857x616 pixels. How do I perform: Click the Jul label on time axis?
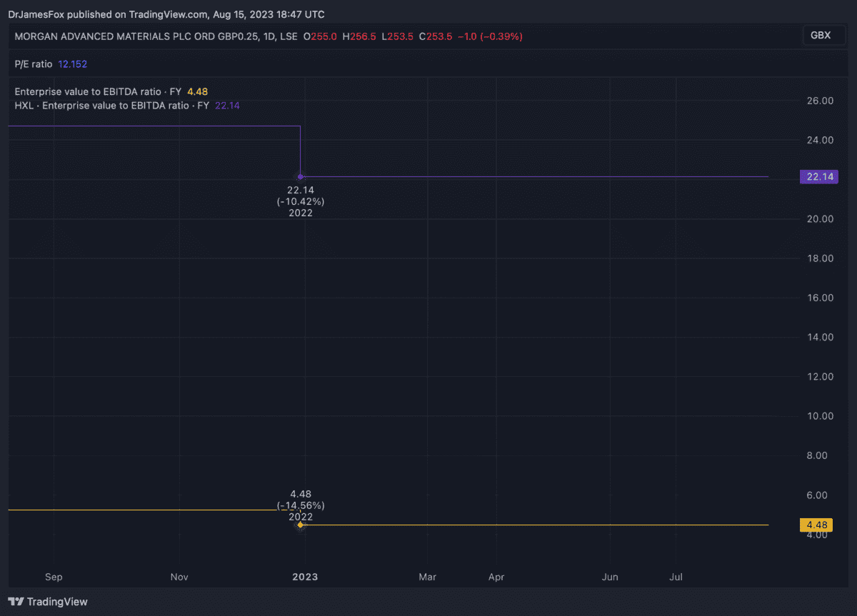pos(677,577)
